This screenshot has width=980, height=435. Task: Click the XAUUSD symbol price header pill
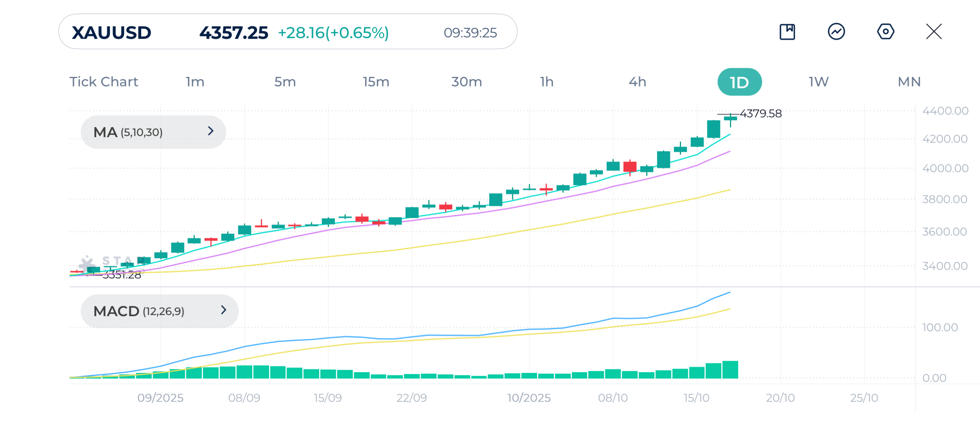coord(287,32)
